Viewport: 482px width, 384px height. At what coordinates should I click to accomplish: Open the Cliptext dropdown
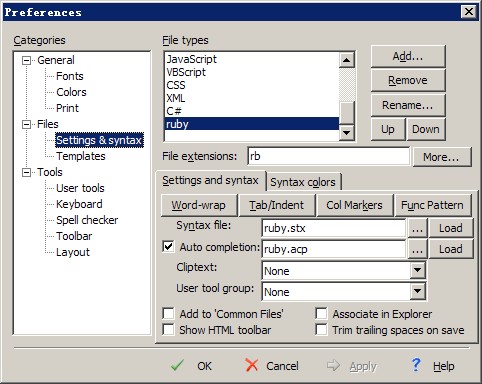click(x=417, y=270)
